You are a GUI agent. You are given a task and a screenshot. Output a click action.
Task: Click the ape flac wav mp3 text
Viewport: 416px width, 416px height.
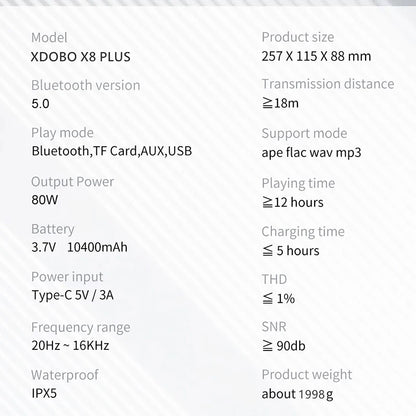(x=311, y=153)
